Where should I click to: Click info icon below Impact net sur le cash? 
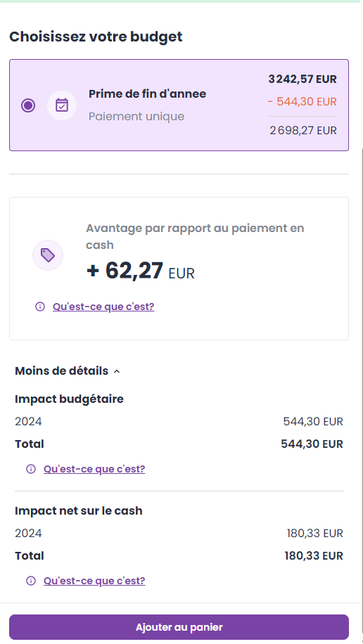pyautogui.click(x=31, y=580)
